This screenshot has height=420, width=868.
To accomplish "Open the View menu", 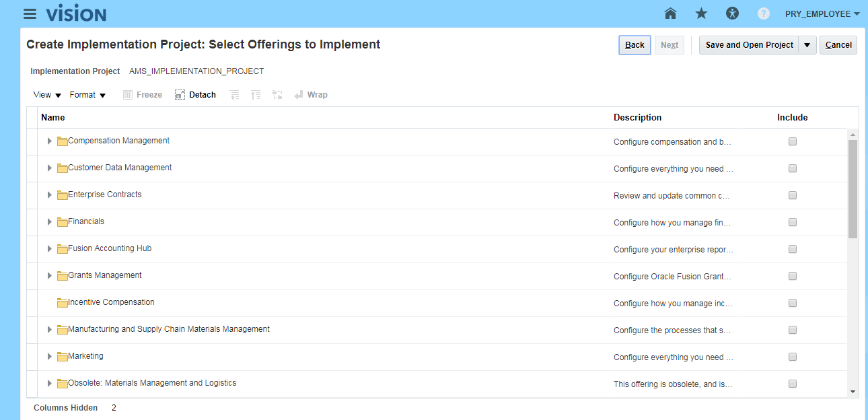I will tap(47, 95).
